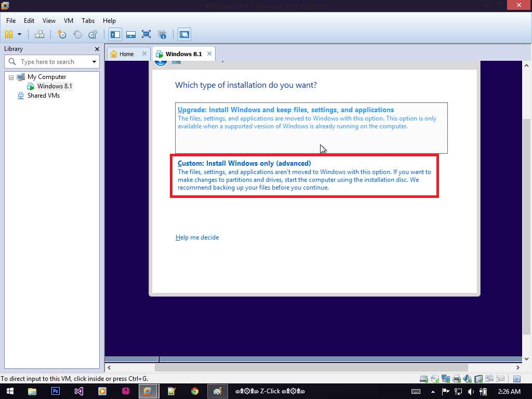Image resolution: width=532 pixels, height=399 pixels.
Task: Choose Upgrade: Install Windows and keep files
Action: point(311,128)
